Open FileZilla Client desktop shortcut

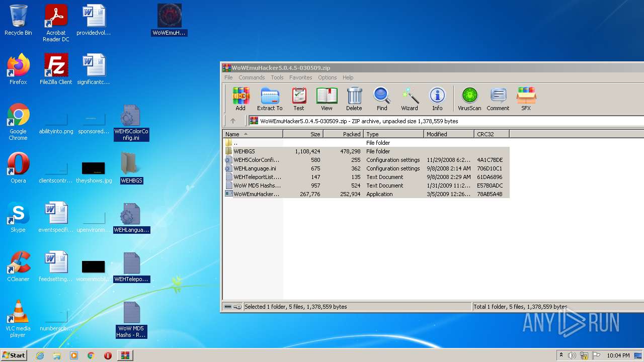point(56,69)
